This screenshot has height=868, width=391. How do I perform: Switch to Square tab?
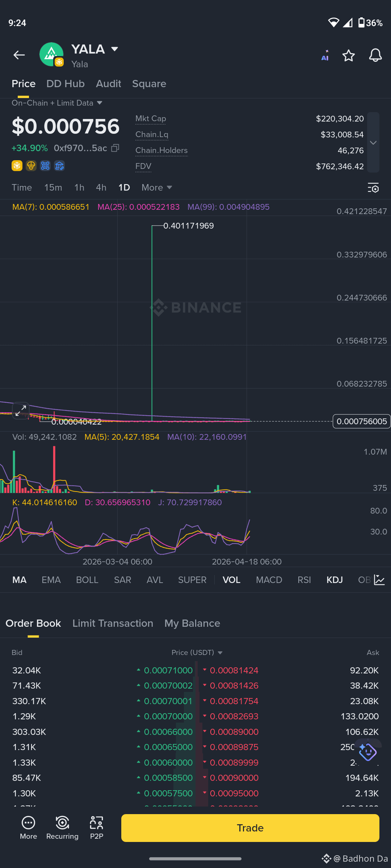pyautogui.click(x=149, y=84)
